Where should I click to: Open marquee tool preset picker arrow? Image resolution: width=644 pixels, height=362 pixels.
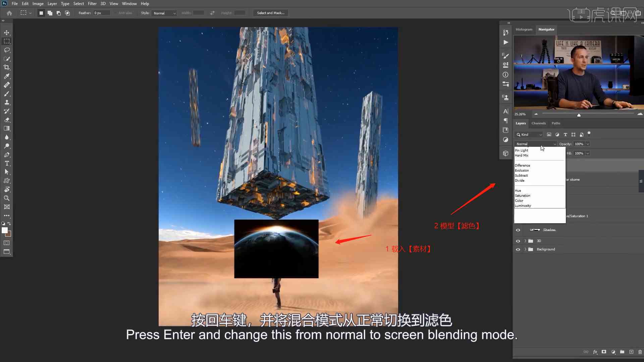click(31, 13)
